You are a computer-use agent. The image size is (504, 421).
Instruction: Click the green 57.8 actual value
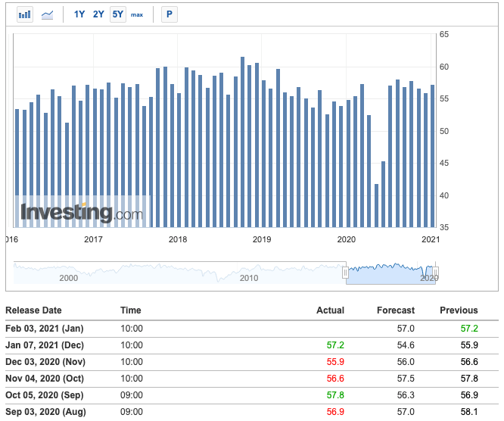(x=335, y=395)
